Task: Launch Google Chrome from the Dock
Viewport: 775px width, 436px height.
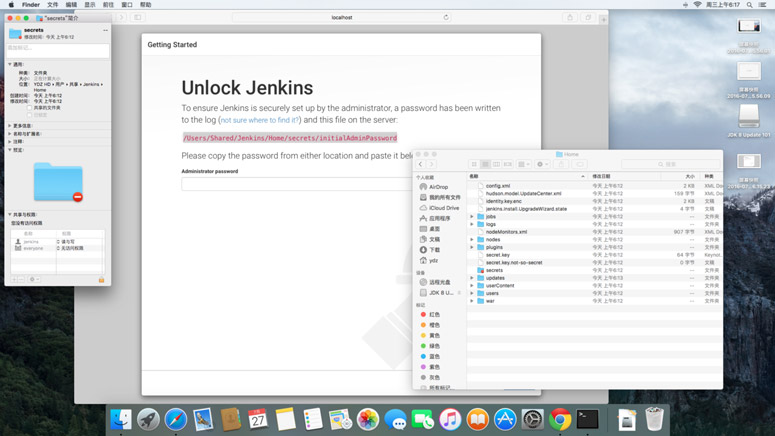Action: tap(560, 420)
